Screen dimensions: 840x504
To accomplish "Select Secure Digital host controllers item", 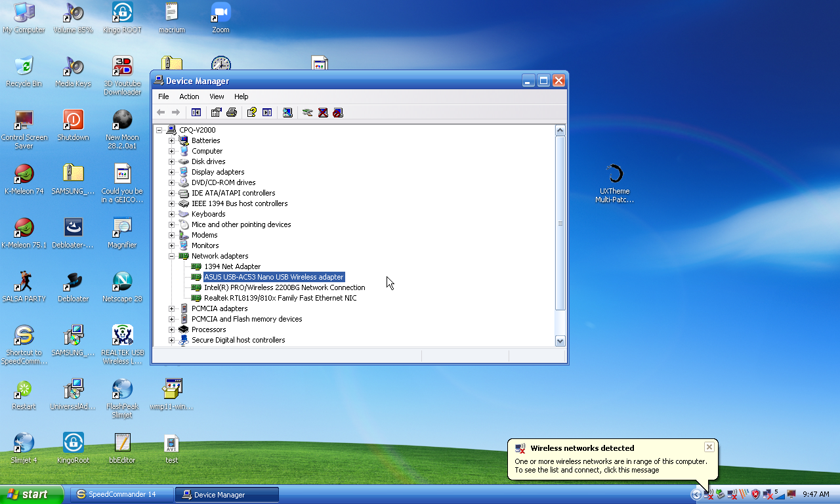I will coord(238,340).
